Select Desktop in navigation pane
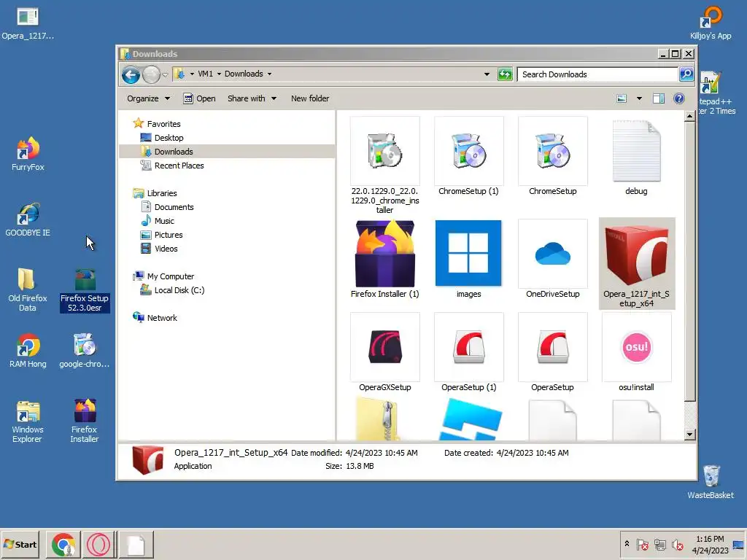Viewport: 747px width, 560px height. (x=169, y=138)
